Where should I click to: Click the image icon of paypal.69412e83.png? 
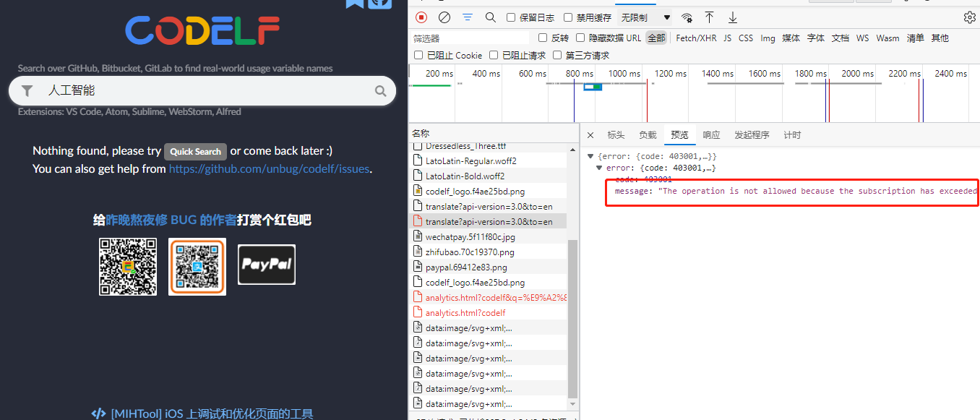click(x=418, y=267)
